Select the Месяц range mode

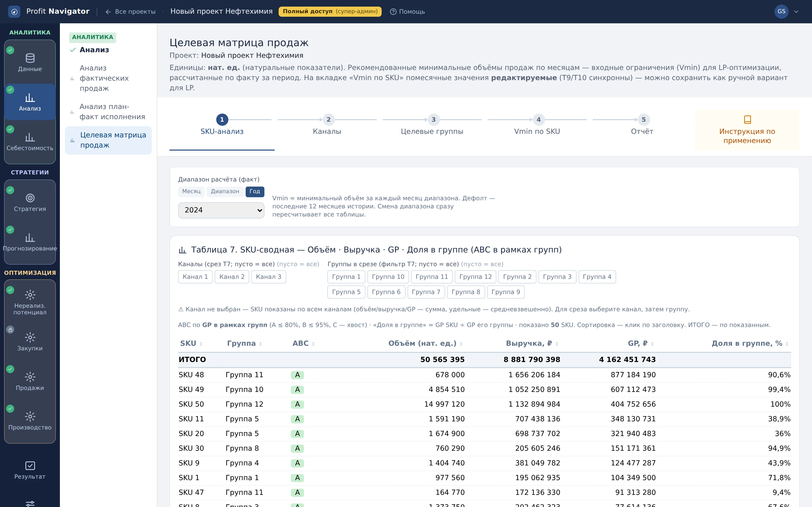coord(191,191)
